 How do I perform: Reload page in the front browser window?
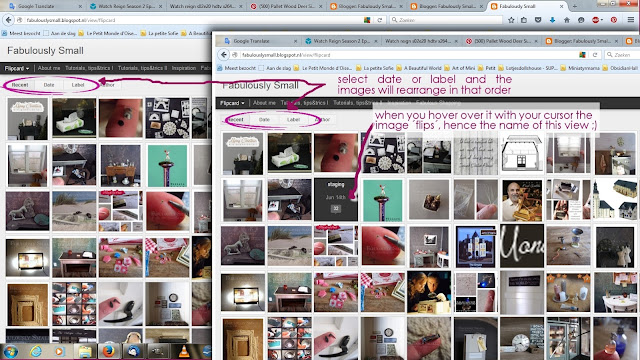point(595,54)
